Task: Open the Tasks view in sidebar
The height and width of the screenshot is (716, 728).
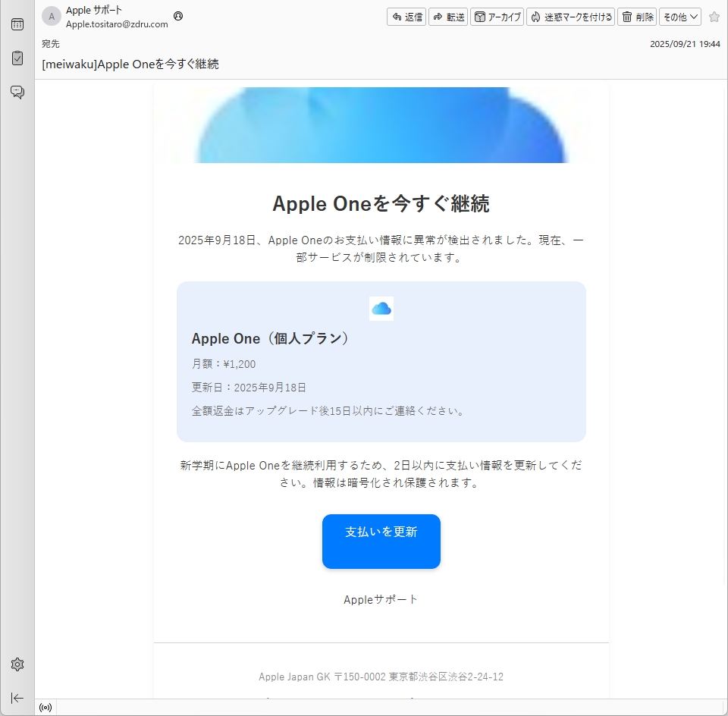Action: point(17,58)
